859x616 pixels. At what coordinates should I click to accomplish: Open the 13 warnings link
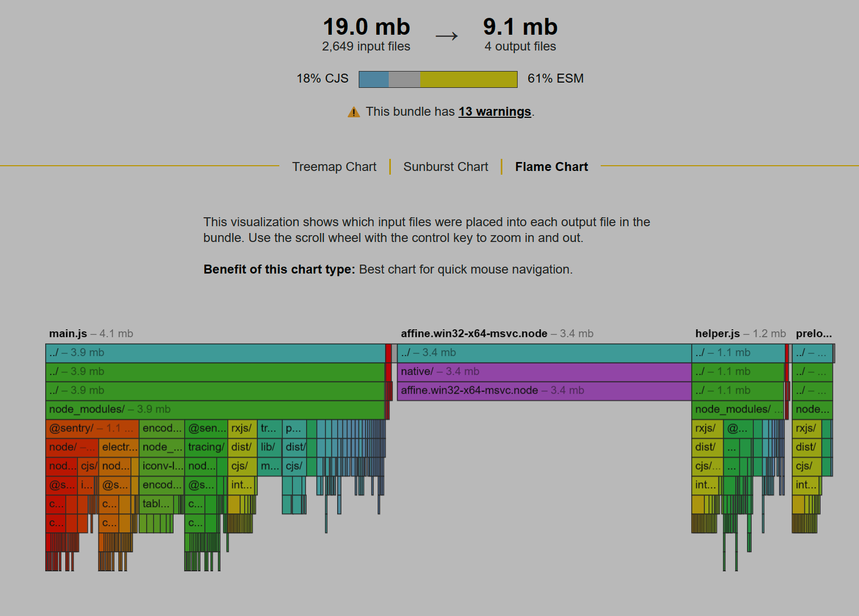(494, 112)
